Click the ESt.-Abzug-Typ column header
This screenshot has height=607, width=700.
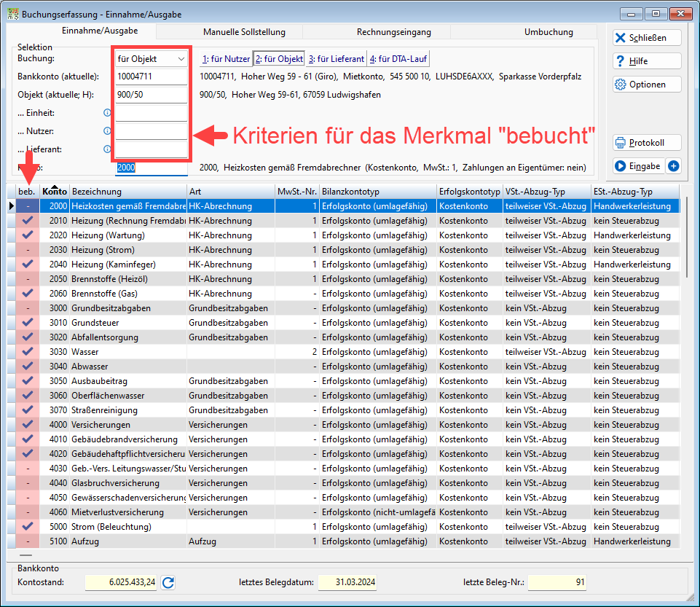tap(635, 192)
